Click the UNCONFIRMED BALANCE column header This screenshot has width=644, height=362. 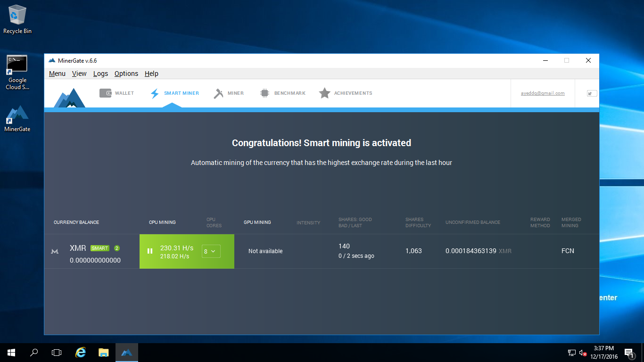[473, 222]
